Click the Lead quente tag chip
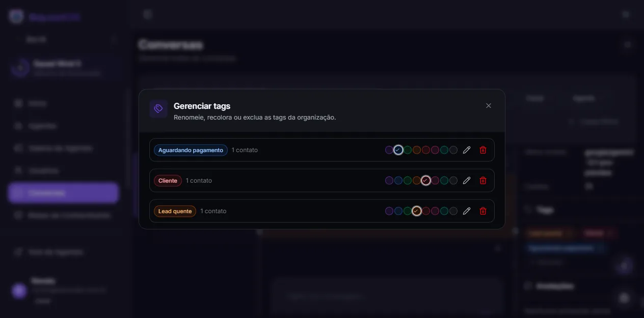The width and height of the screenshot is (644, 318). pos(175,211)
